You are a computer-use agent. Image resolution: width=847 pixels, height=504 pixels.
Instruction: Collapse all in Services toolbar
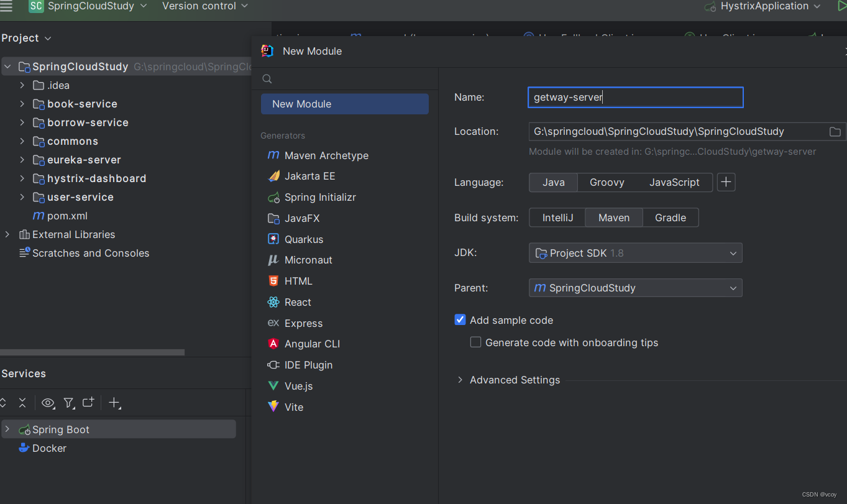coord(22,403)
